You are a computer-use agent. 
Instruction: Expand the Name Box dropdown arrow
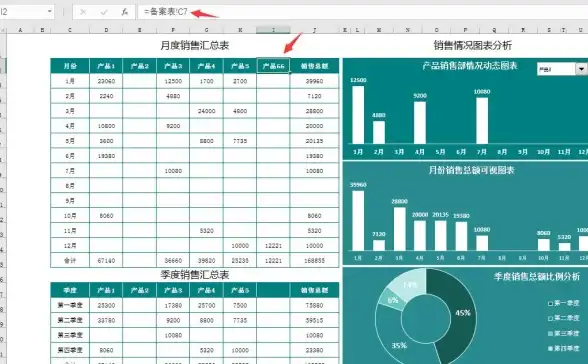pos(50,12)
